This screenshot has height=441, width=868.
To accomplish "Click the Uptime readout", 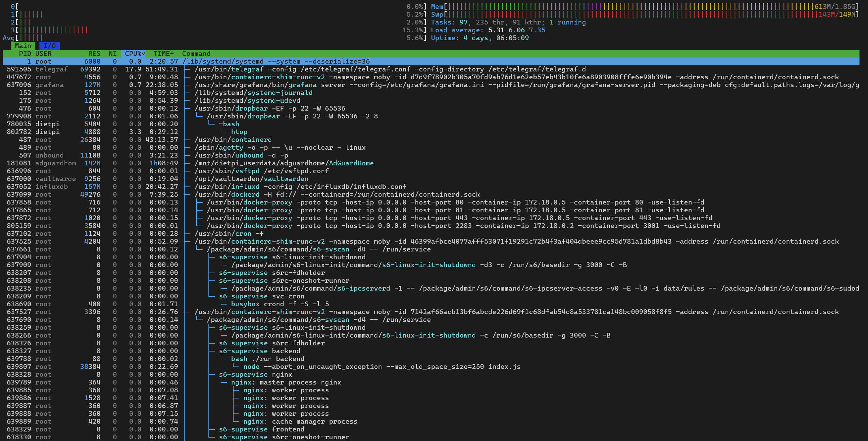I will [480, 38].
